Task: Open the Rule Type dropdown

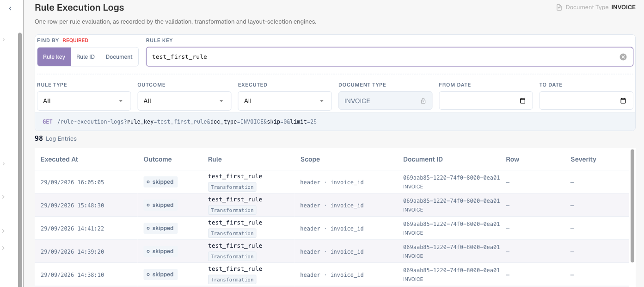Action: point(84,101)
